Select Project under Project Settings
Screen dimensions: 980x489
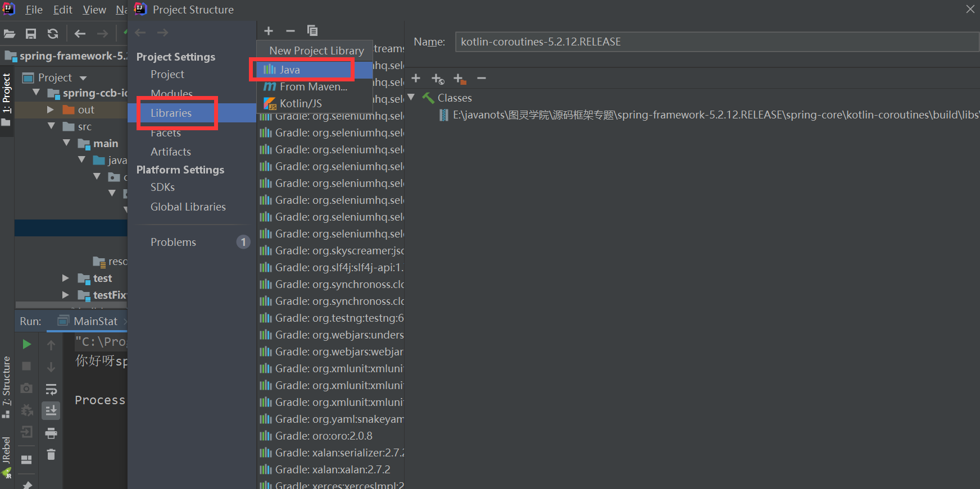click(167, 74)
